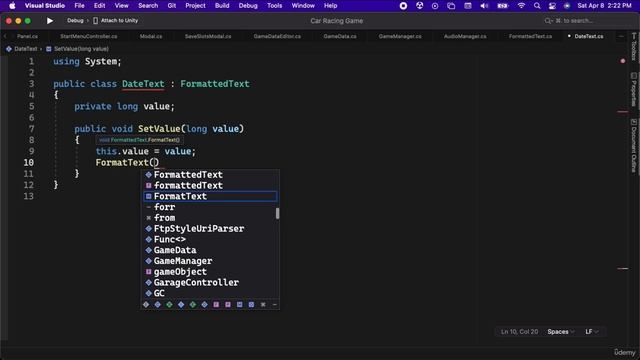640x360 pixels.
Task: Open the Debug menu in menu bar
Action: 248,6
